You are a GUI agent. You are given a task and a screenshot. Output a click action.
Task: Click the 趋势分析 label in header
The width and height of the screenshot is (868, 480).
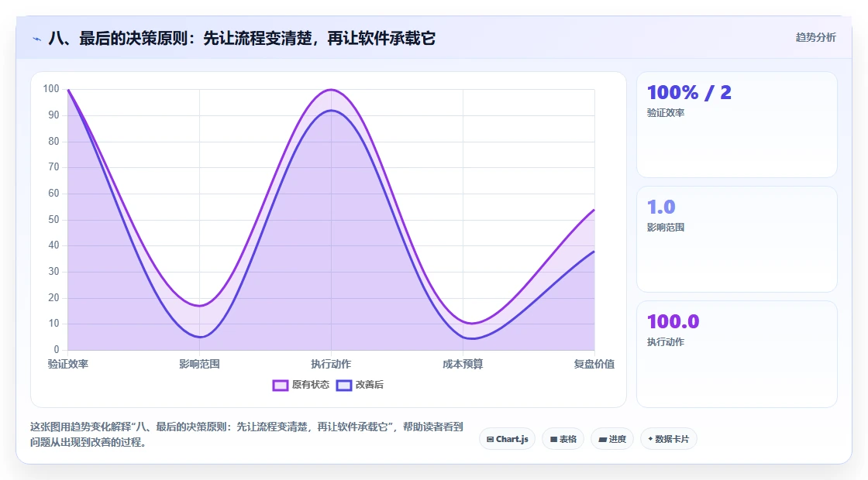pyautogui.click(x=815, y=38)
